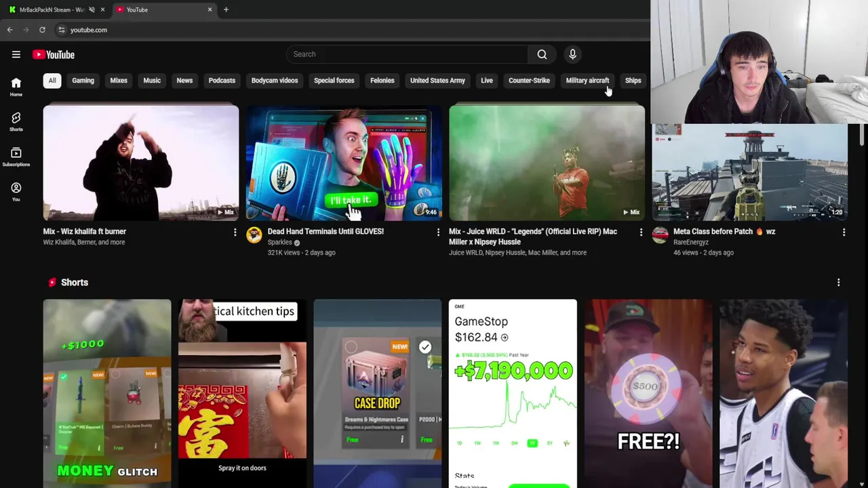Select the Felonies filter chip
868x488 pixels.
tap(382, 81)
